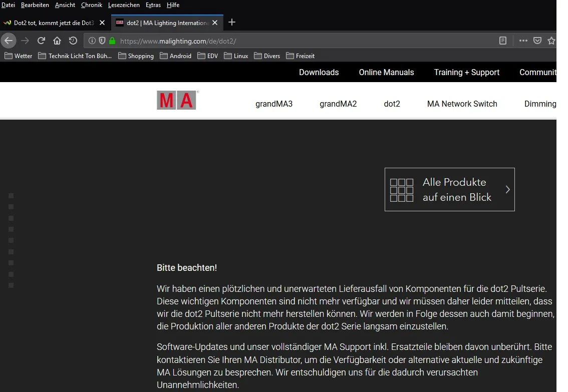Image resolution: width=568 pixels, height=392 pixels.
Task: Open the home page via house icon
Action: [57, 41]
